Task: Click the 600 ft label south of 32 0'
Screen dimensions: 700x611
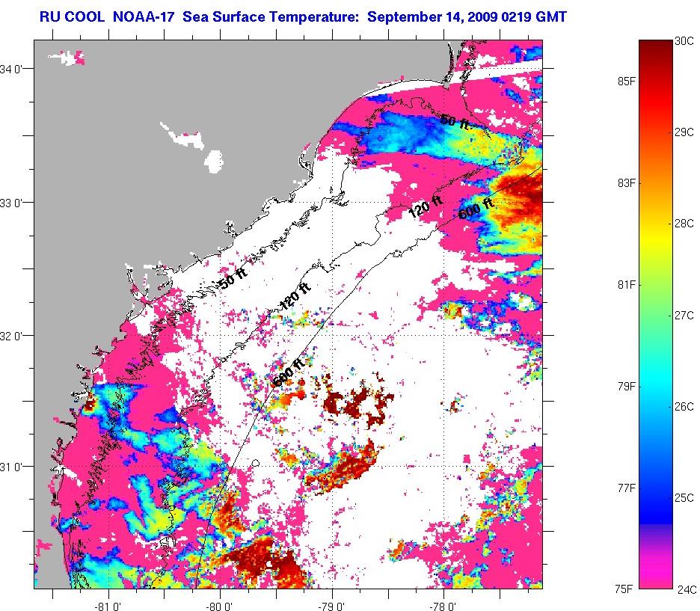Action: tap(289, 372)
